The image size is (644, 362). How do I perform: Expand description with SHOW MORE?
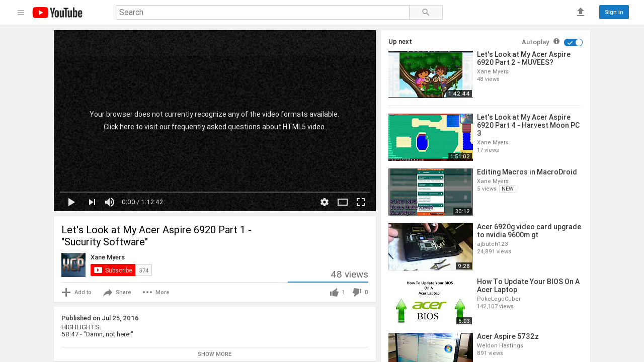(215, 354)
